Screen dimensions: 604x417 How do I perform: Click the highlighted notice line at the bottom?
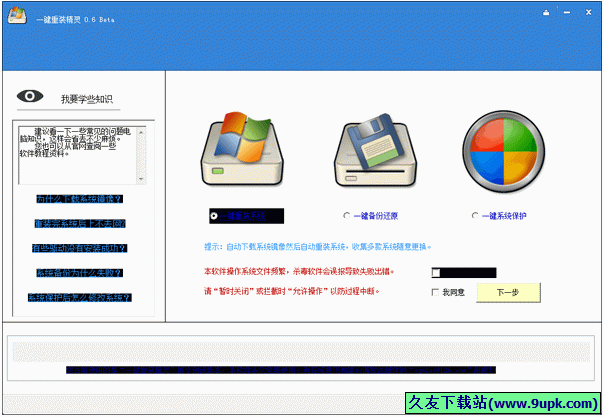pyautogui.click(x=281, y=370)
